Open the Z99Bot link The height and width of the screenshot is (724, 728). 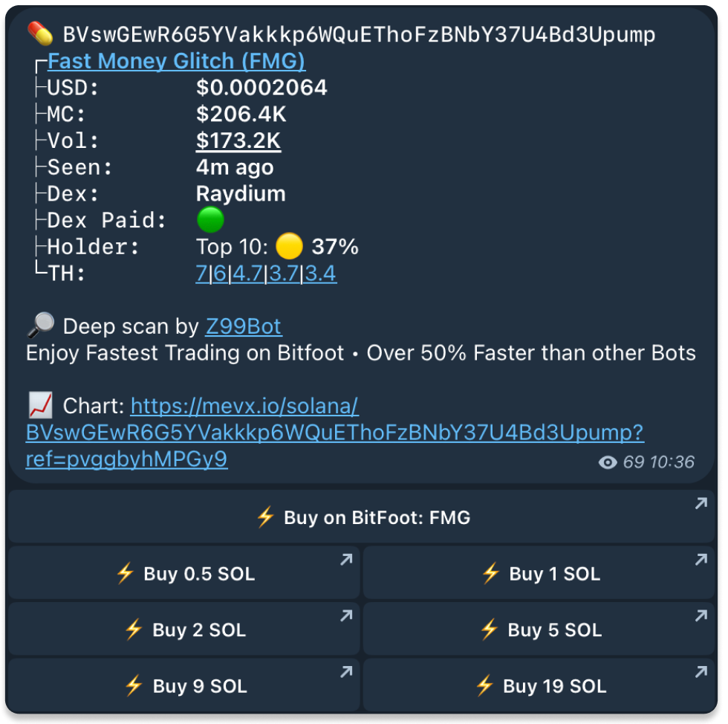(243, 326)
